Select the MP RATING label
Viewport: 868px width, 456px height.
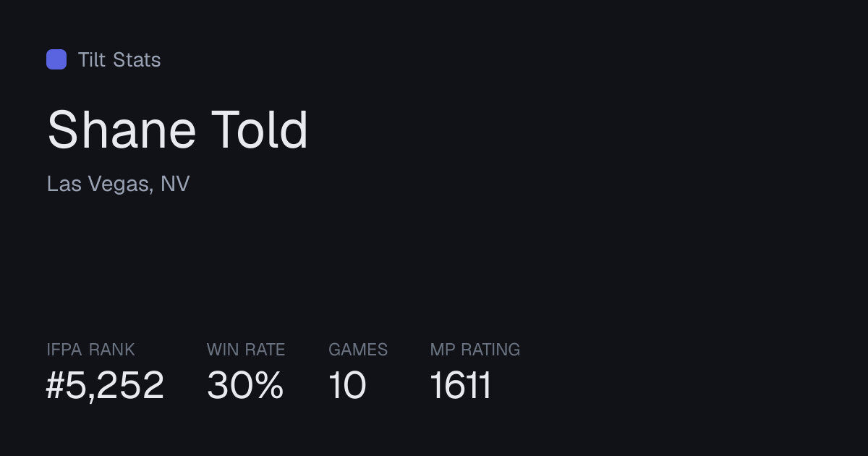click(475, 350)
